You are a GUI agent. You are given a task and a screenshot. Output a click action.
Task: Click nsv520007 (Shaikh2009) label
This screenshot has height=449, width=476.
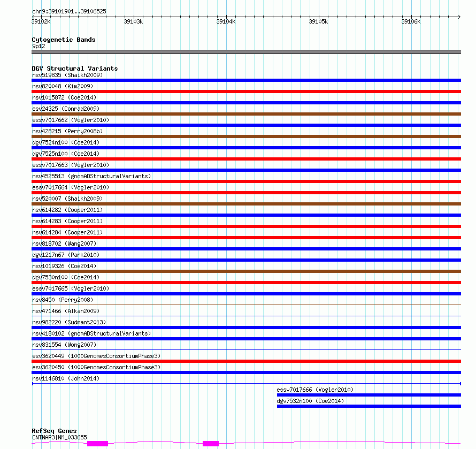point(67,199)
